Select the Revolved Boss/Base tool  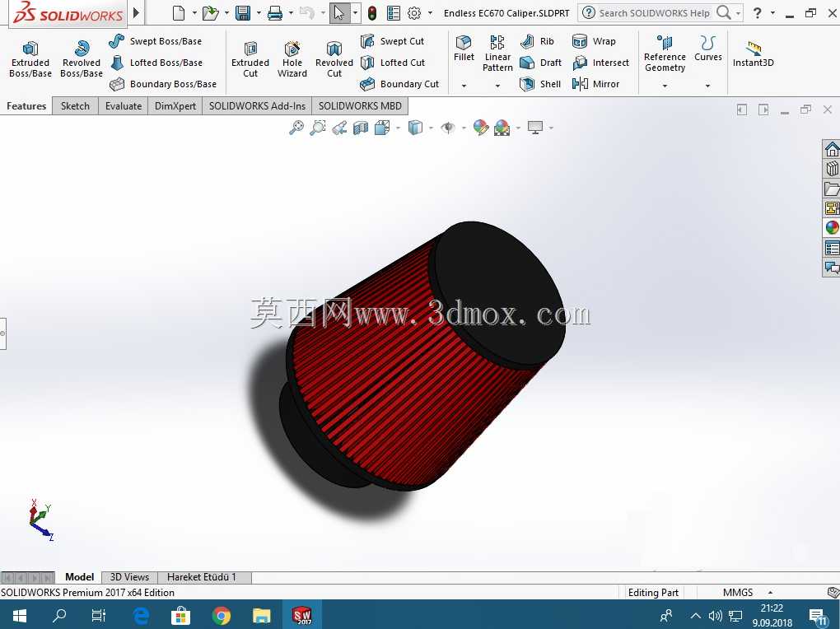coord(82,59)
